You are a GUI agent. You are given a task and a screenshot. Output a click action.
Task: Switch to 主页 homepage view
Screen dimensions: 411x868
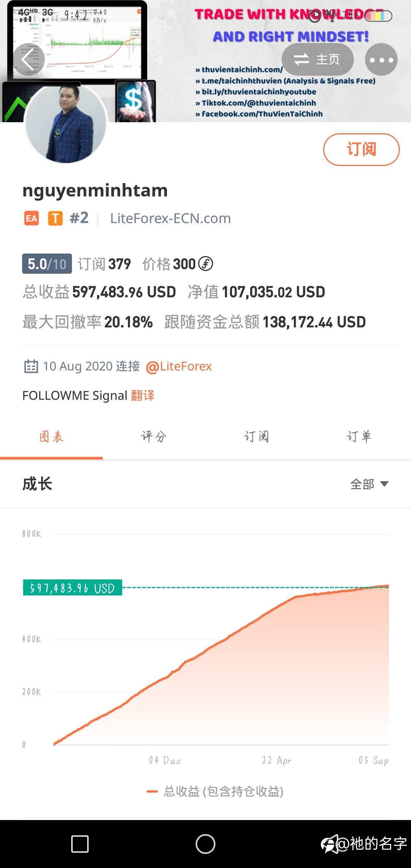tap(317, 59)
